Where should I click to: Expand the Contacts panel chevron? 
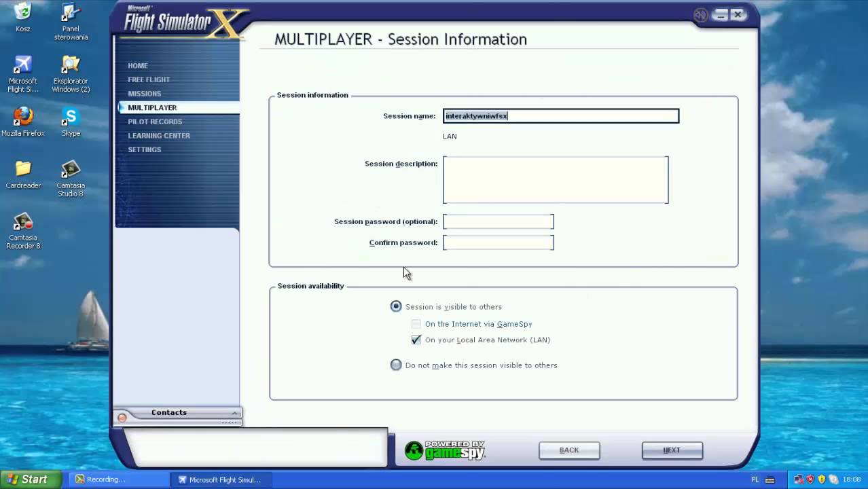234,413
